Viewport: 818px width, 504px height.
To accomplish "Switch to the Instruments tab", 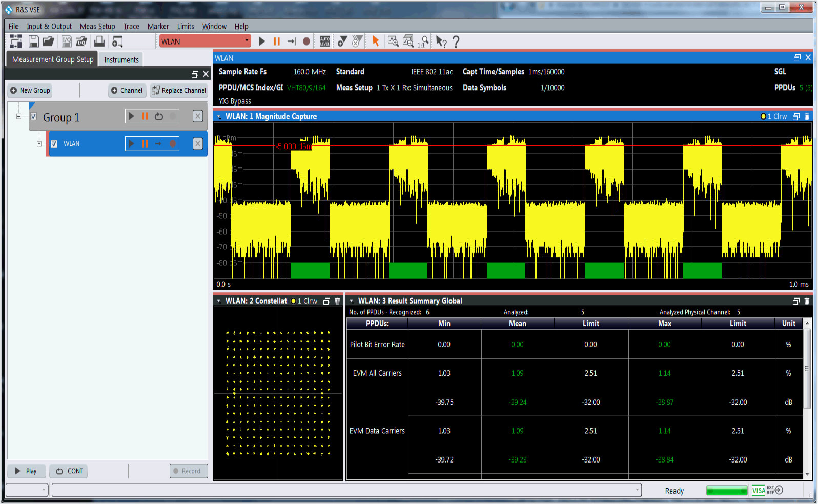I will 121,60.
